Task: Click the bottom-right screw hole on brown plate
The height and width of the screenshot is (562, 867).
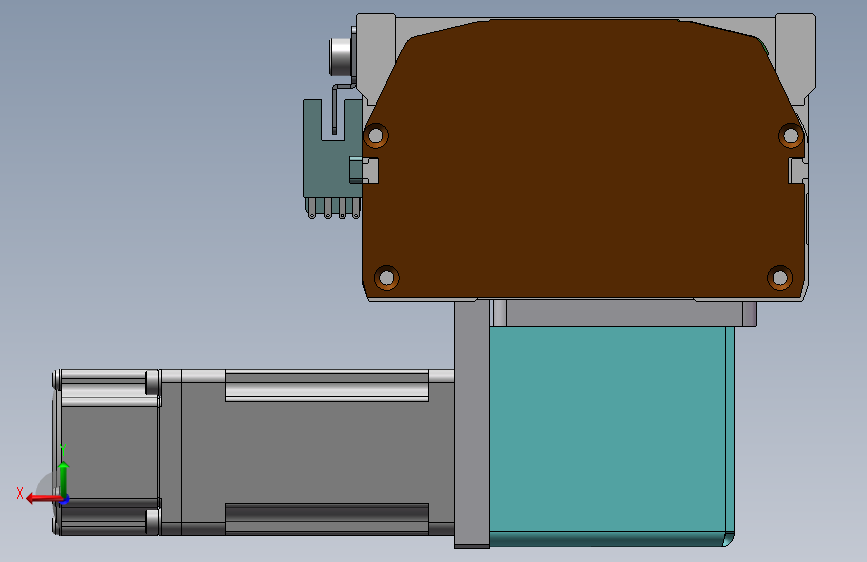Action: (x=780, y=277)
